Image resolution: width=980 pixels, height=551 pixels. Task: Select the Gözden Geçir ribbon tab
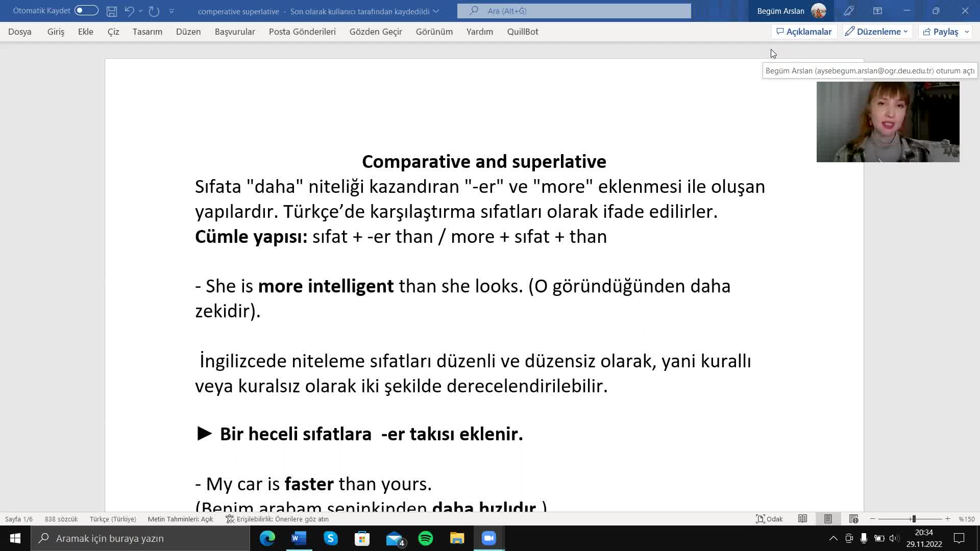376,32
